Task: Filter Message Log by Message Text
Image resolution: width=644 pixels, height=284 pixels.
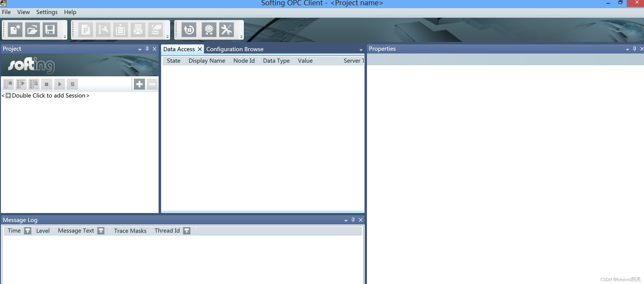Action: point(101,231)
